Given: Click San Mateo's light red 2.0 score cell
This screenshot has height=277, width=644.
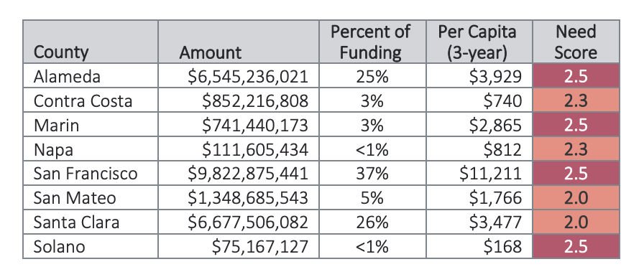Looking at the screenshot, I should 576,197.
